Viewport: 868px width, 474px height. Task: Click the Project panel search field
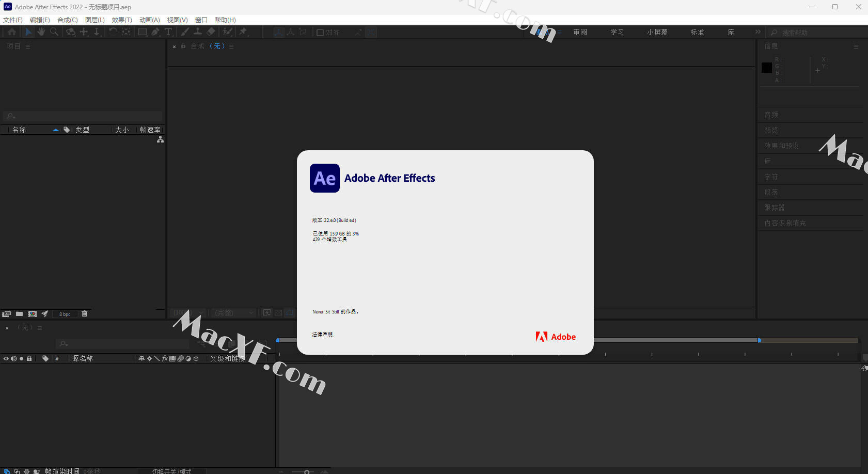tap(83, 116)
